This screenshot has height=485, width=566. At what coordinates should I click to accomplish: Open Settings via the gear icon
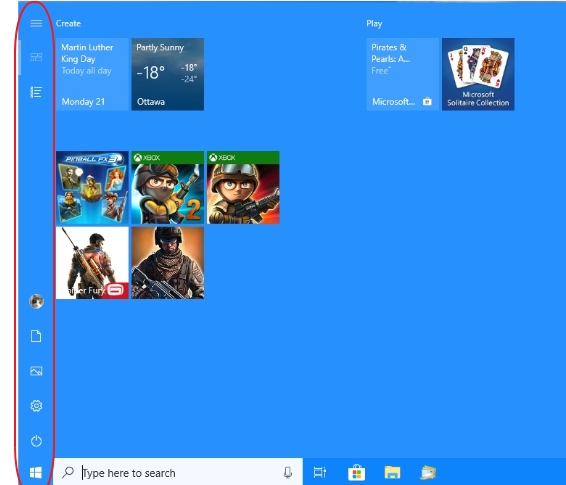(x=36, y=406)
